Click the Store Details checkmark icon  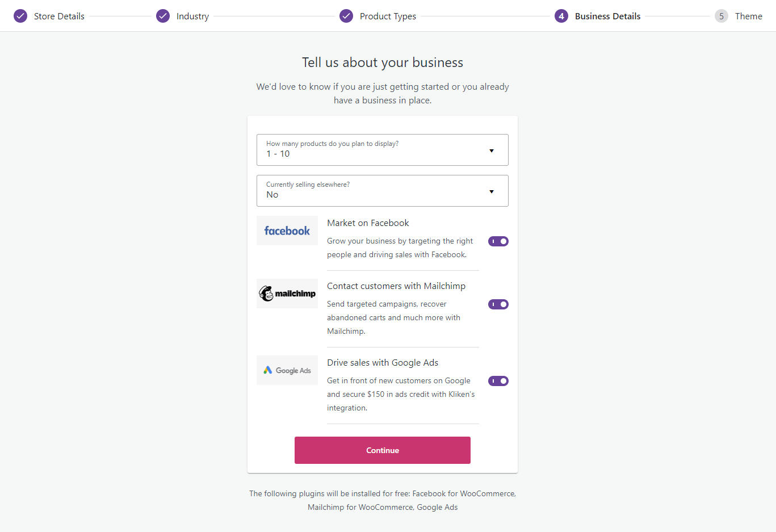(20, 16)
